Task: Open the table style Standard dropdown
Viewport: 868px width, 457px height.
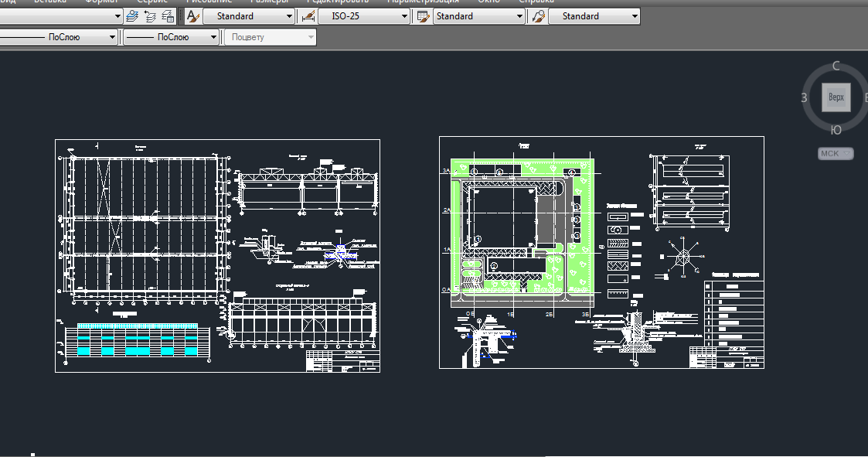Action: [479, 16]
